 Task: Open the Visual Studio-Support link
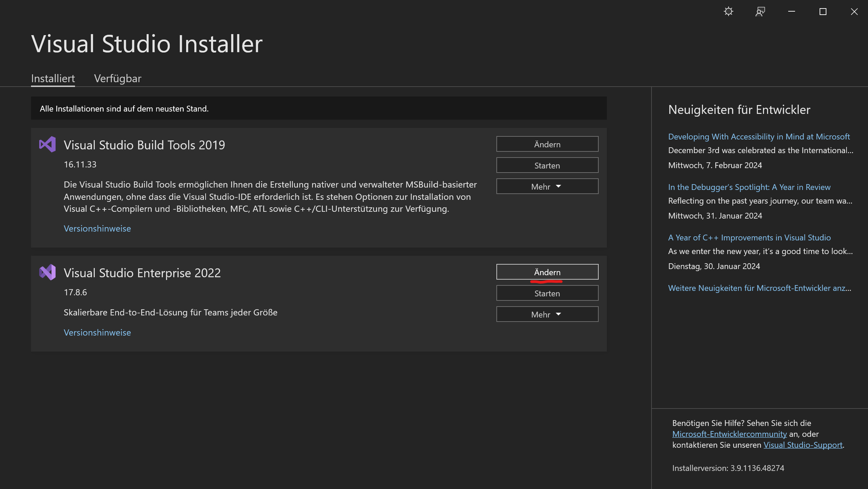803,445
